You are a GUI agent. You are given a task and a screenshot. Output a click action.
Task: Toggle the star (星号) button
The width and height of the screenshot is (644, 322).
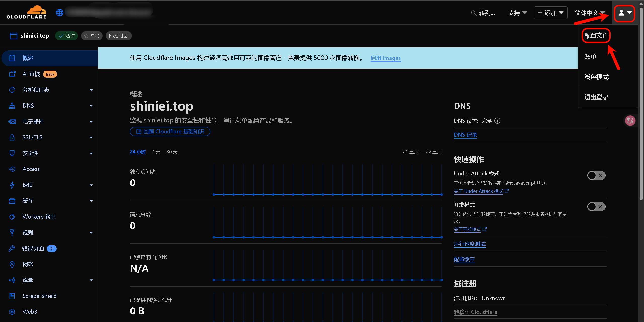[92, 36]
